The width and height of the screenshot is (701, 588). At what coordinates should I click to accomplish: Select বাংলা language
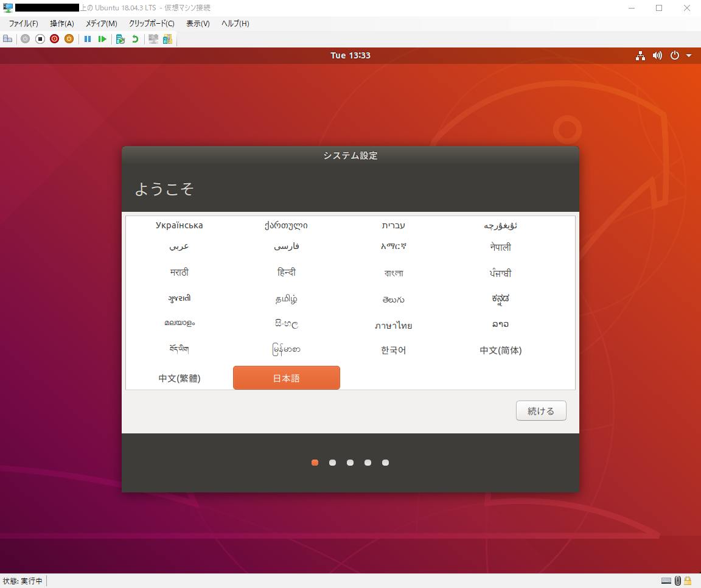tap(394, 273)
